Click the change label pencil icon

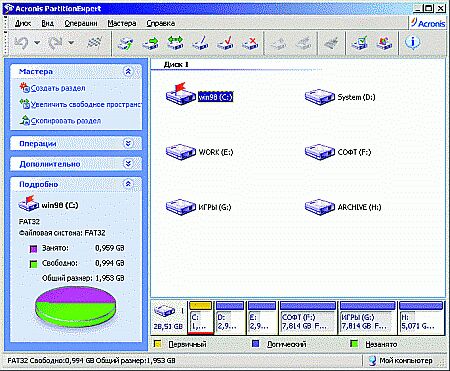tap(200, 43)
